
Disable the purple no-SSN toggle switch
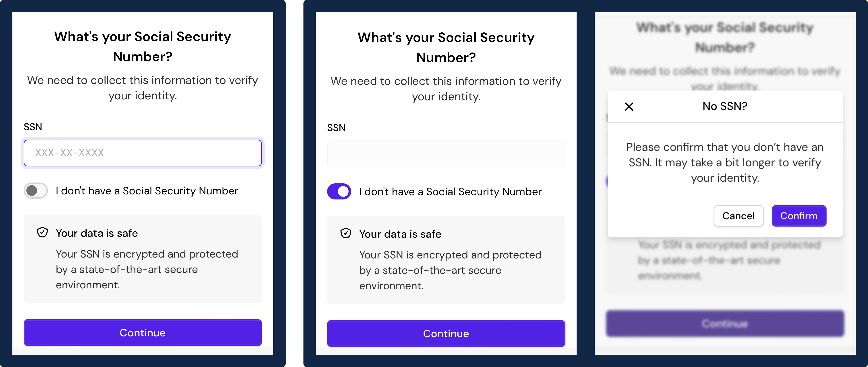coord(339,192)
